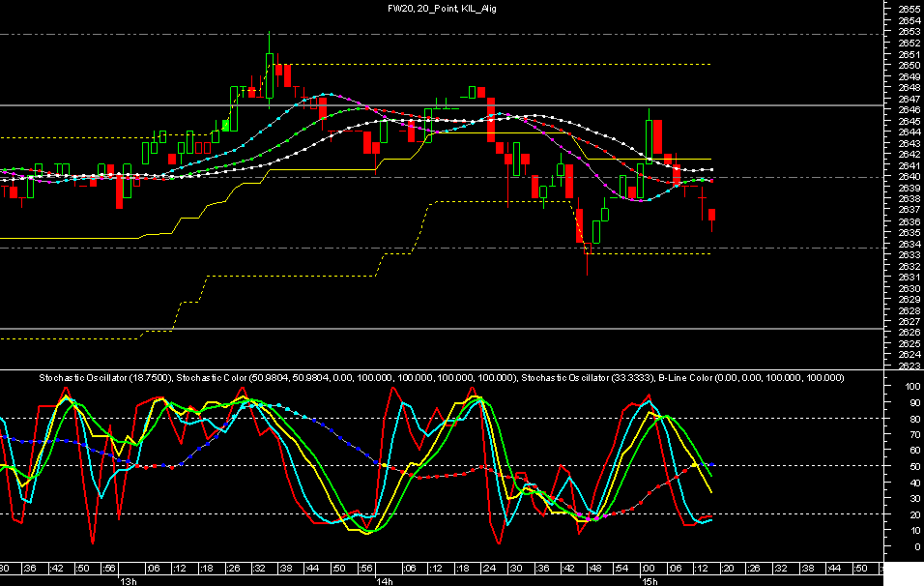Screen dimensions: 924x586
Task: Click the 0 level on oscillator scale
Action: pos(917,546)
